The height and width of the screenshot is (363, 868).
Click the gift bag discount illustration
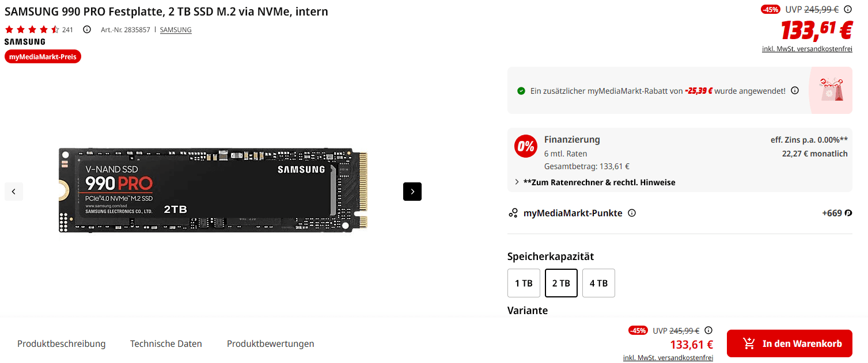830,90
